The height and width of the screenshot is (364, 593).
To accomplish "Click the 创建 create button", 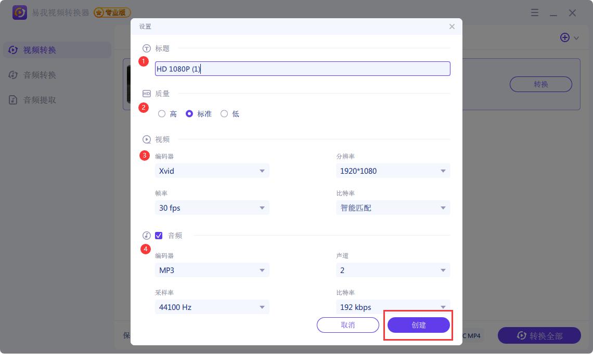I will [x=418, y=325].
